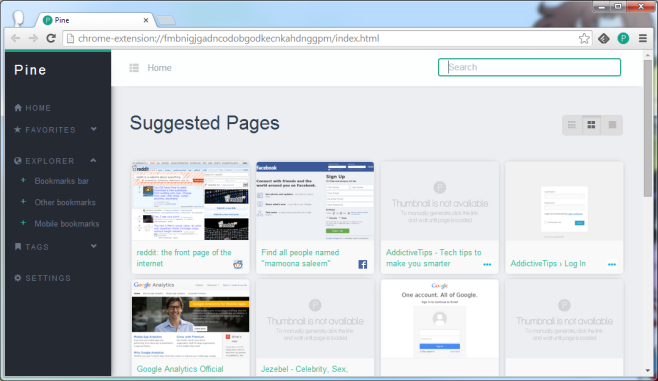Open Google Analytics thumbnail
This screenshot has height=381, width=658.
coord(191,319)
